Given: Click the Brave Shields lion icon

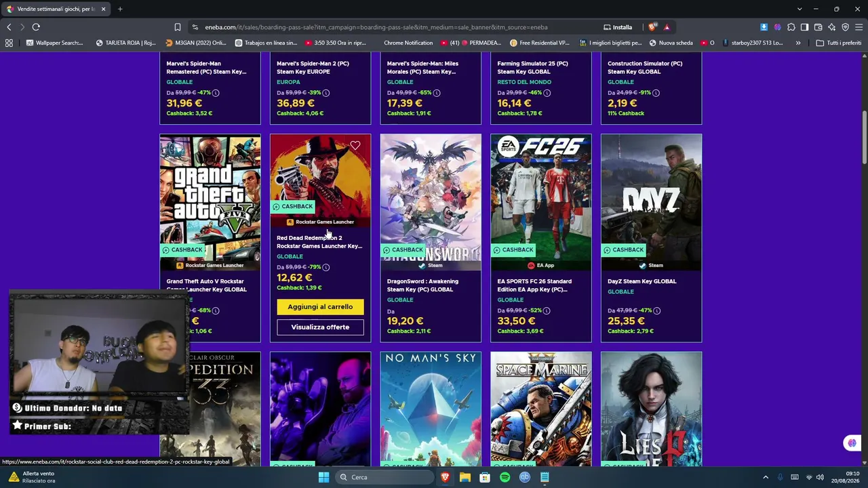Looking at the screenshot, I should (652, 27).
